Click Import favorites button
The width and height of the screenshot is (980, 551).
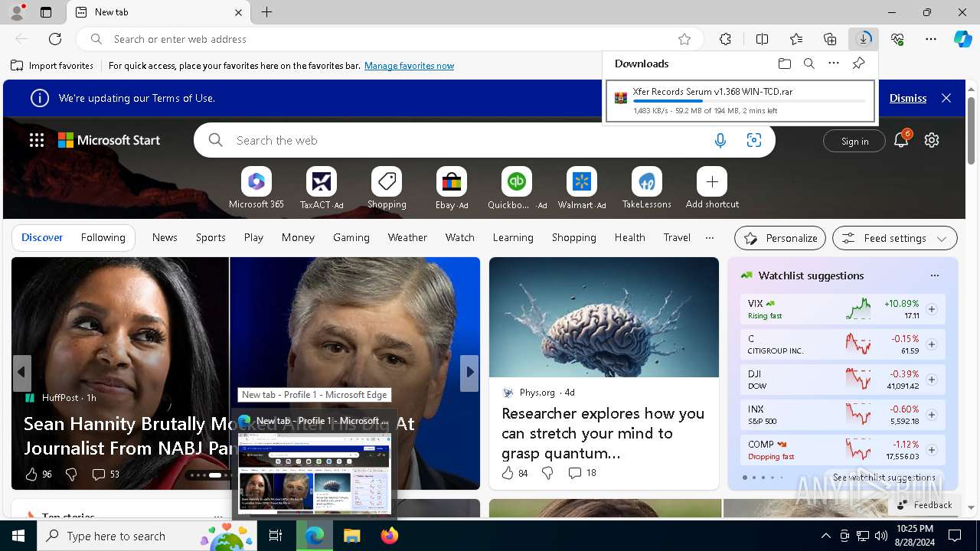[x=52, y=66]
